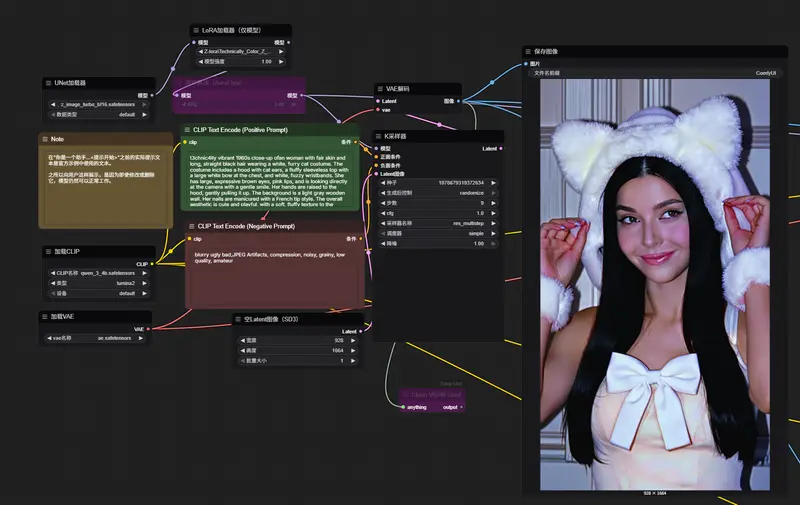
Task: Open the UNet model z_image_turbo safetensors selector
Action: (x=97, y=104)
